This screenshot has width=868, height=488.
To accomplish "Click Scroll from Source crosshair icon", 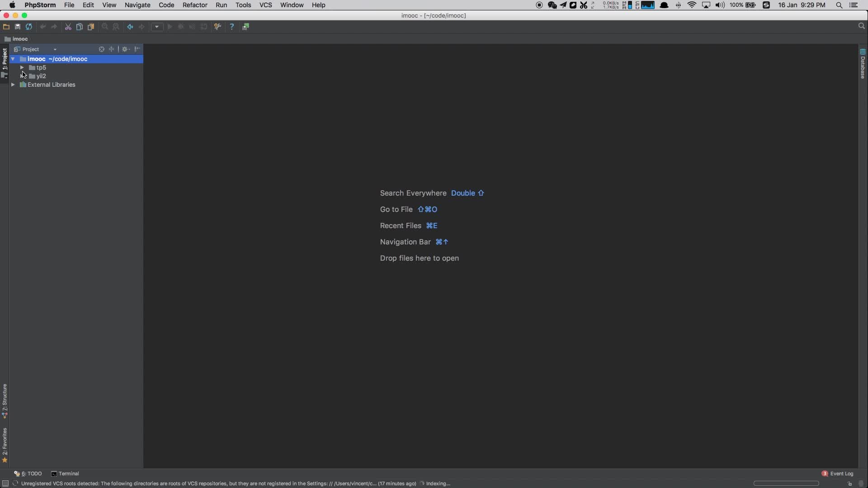I will [102, 49].
